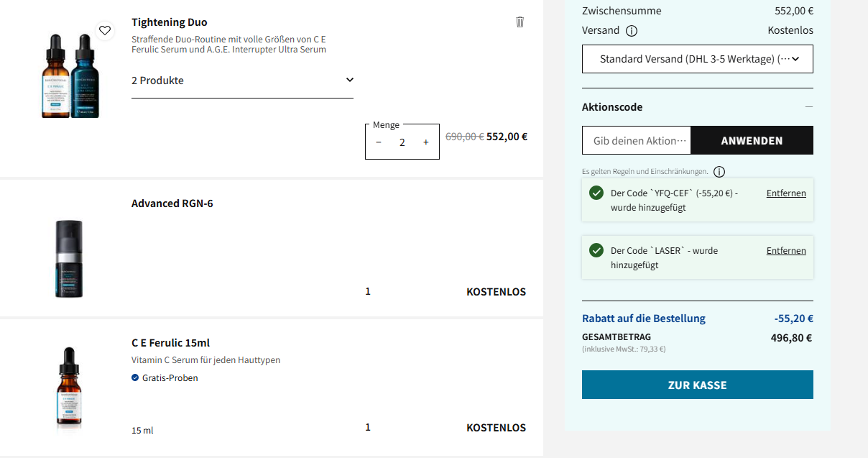
Task: Open the Standard Versand shipping dropdown
Action: click(x=697, y=59)
